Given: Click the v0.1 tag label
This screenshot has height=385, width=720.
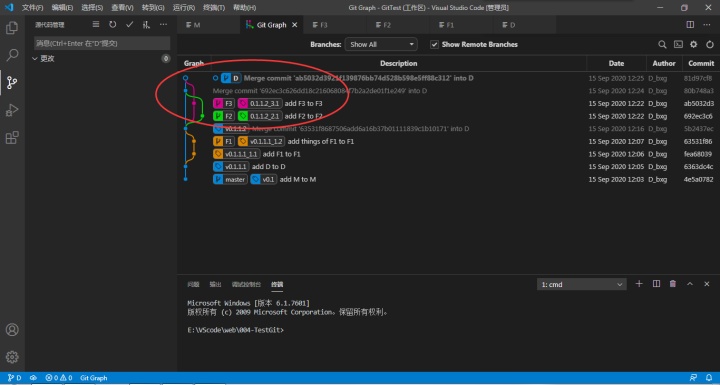Looking at the screenshot, I should [264, 179].
